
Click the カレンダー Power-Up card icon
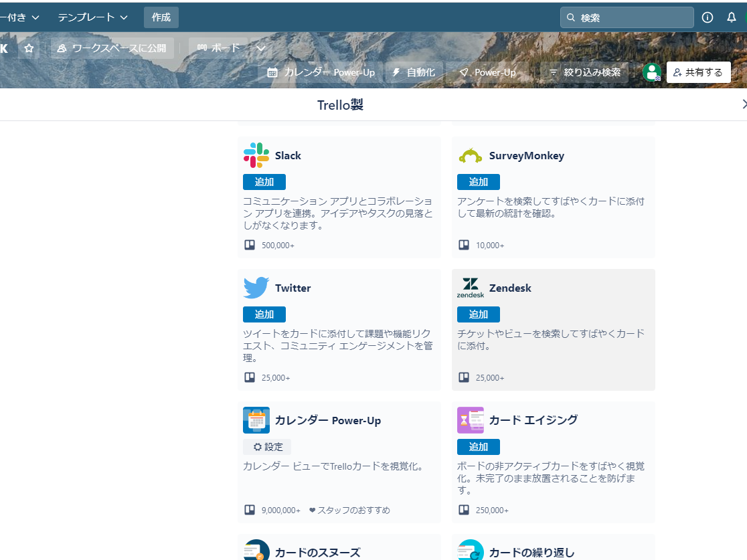(x=256, y=420)
